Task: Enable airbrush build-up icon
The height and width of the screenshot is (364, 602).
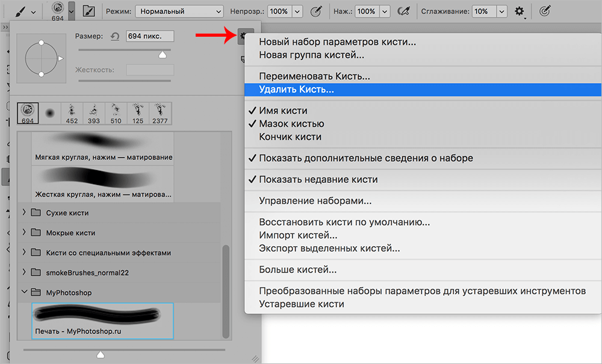Action: 405,11
